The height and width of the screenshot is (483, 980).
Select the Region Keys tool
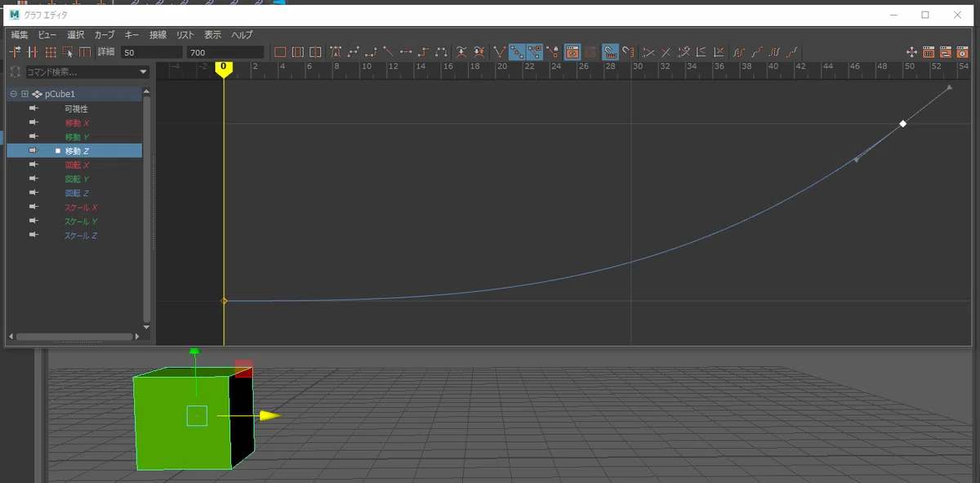point(68,51)
